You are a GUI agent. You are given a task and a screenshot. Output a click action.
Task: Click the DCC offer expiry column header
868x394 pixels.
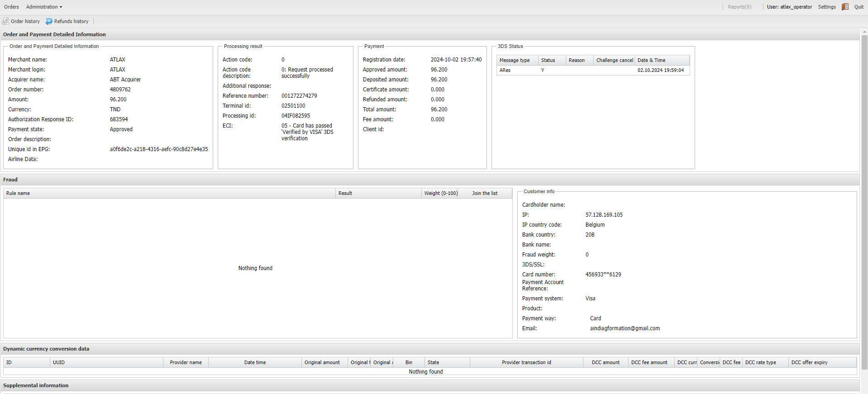click(x=809, y=362)
